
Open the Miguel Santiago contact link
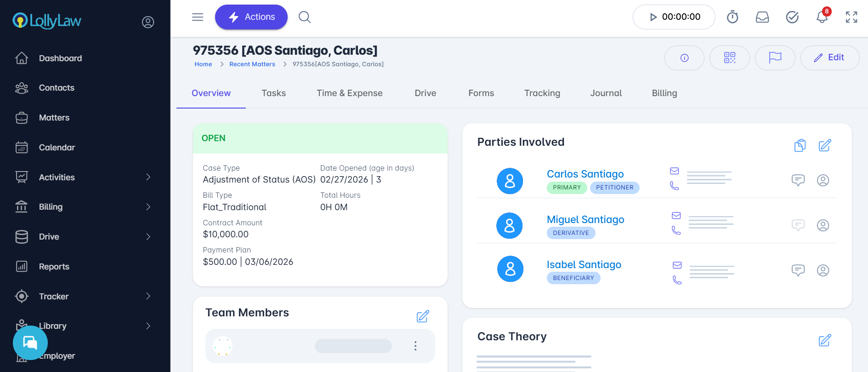click(x=585, y=219)
